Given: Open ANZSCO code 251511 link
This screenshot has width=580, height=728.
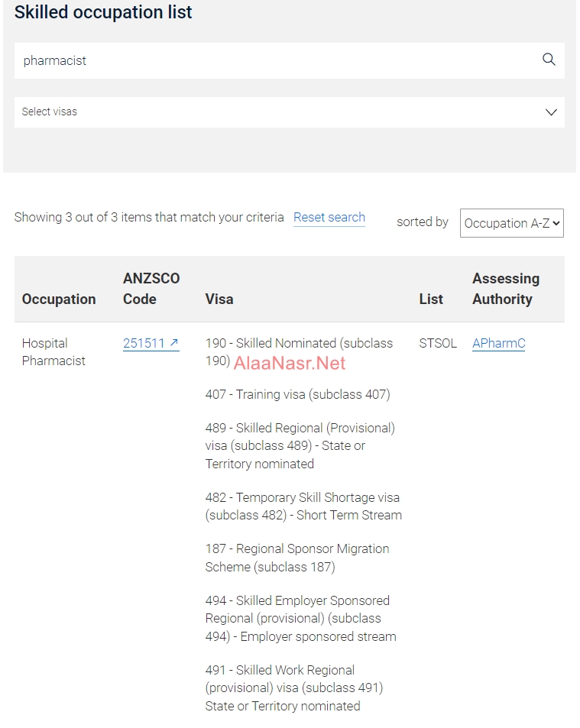Looking at the screenshot, I should (144, 343).
